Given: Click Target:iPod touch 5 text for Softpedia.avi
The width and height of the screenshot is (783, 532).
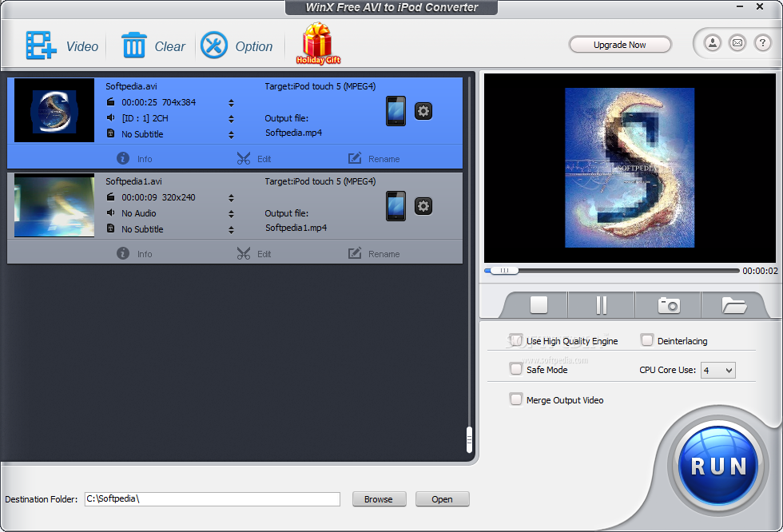Looking at the screenshot, I should tap(320, 86).
